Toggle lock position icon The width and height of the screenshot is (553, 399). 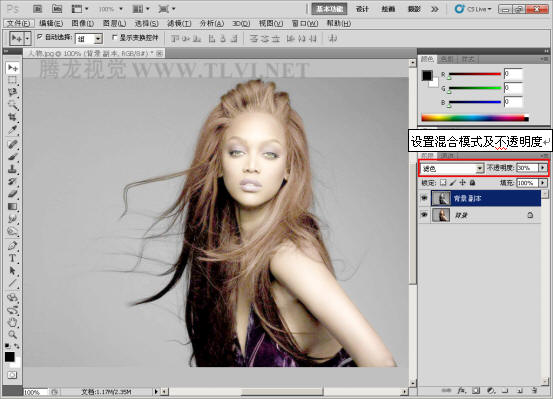pos(462,183)
